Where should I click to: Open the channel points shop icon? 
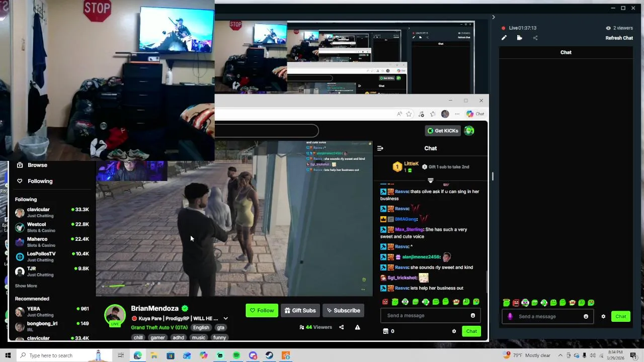(385, 331)
